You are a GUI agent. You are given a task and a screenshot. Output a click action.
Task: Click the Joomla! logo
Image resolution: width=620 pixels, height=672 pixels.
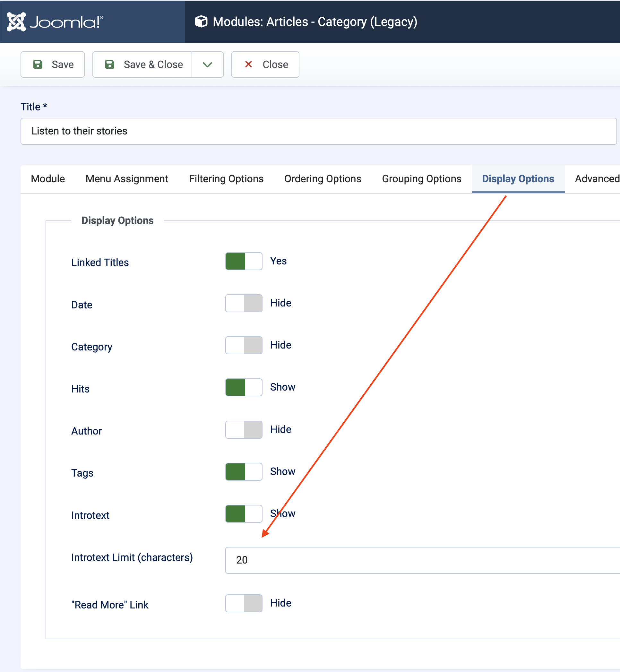coord(55,22)
